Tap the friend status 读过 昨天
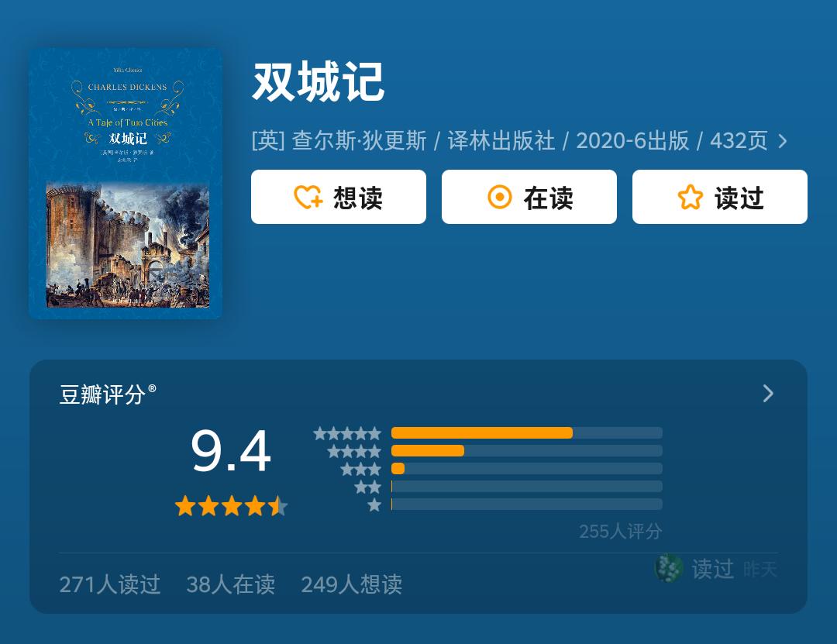Screen dimensions: 837x644 pyautogui.click(x=734, y=569)
